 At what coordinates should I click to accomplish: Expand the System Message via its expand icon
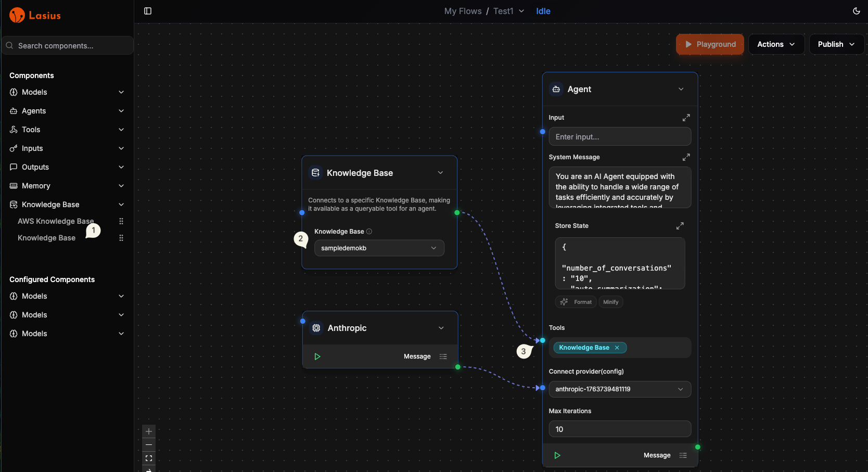click(x=686, y=157)
